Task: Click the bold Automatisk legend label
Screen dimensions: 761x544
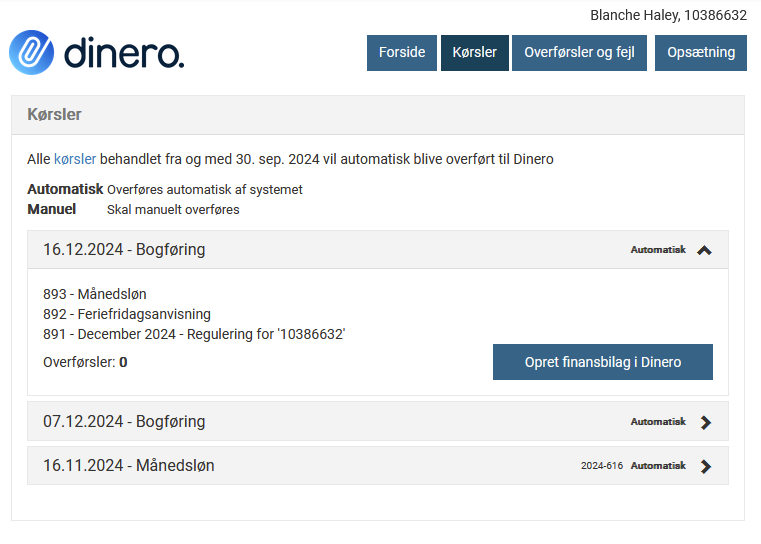Action: tap(65, 189)
